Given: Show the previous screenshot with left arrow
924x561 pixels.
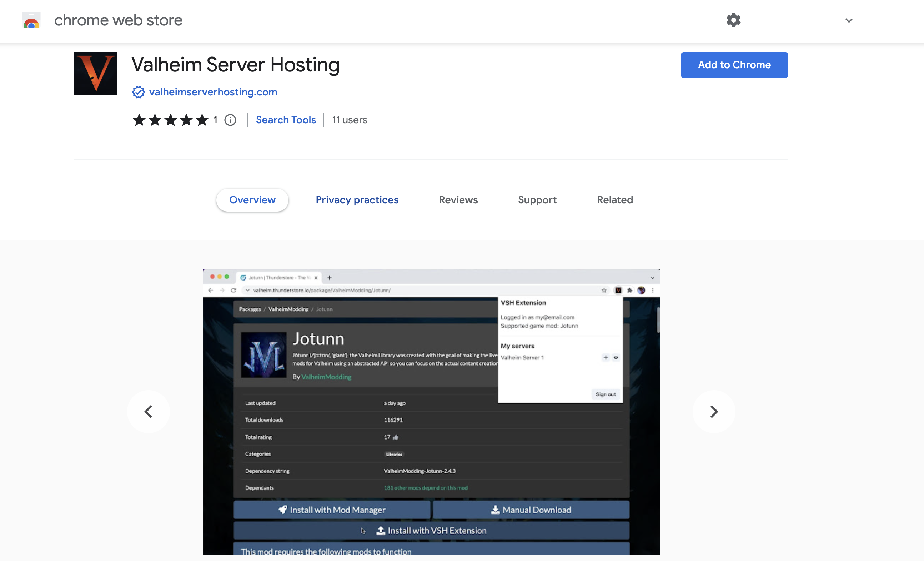Looking at the screenshot, I should (149, 412).
